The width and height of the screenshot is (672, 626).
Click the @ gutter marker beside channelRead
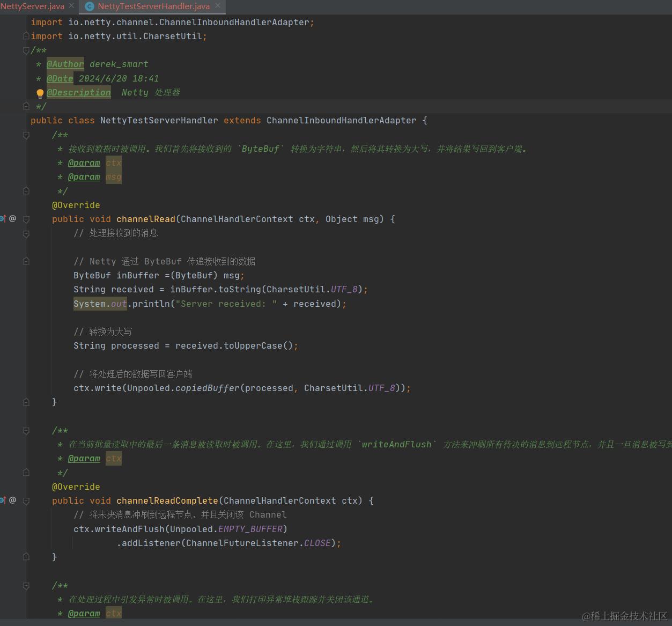[x=12, y=218]
